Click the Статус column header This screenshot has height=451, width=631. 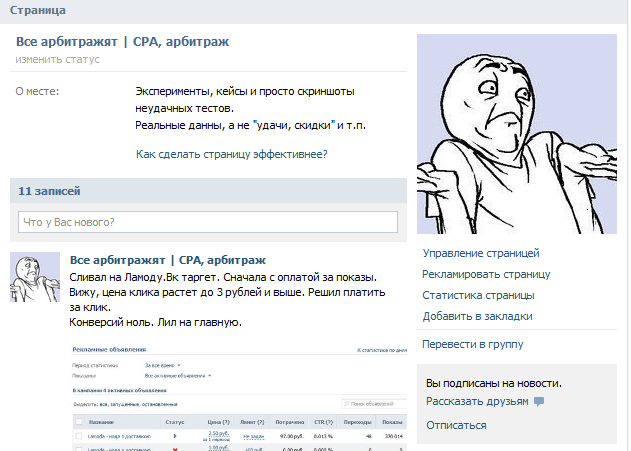point(175,422)
